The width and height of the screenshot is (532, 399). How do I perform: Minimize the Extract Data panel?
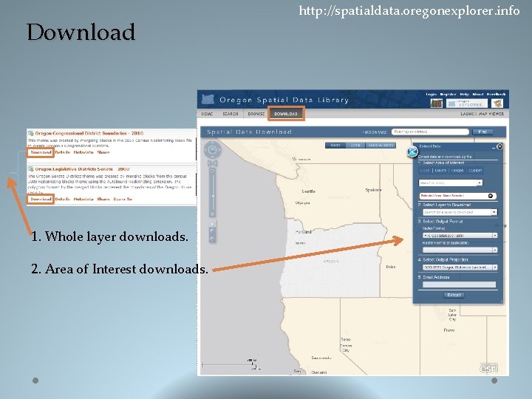pyautogui.click(x=494, y=148)
